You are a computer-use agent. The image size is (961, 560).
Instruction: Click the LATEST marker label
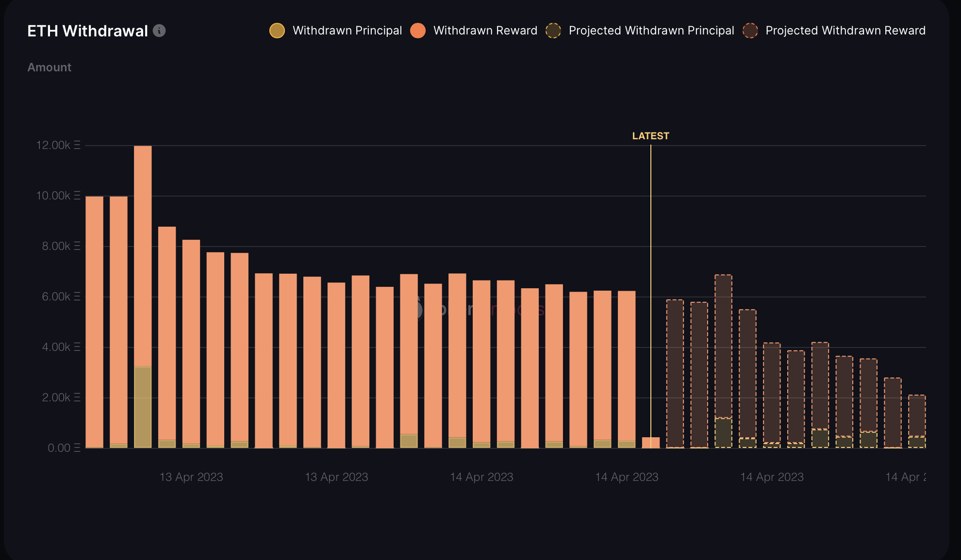pos(650,136)
